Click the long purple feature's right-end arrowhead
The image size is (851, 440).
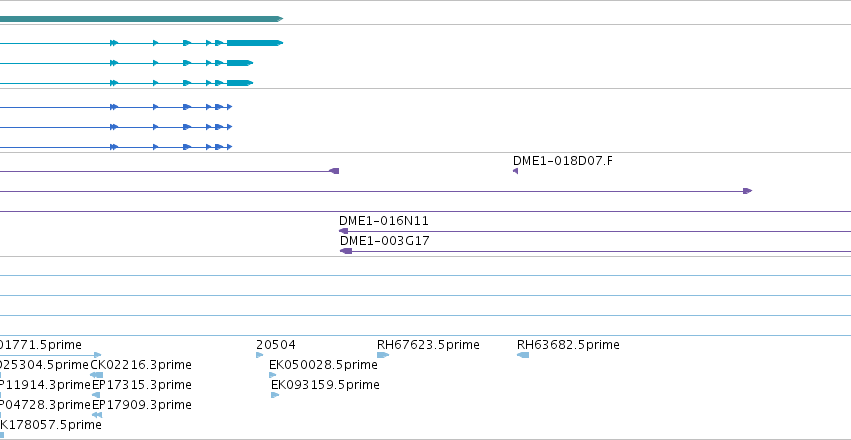click(747, 191)
